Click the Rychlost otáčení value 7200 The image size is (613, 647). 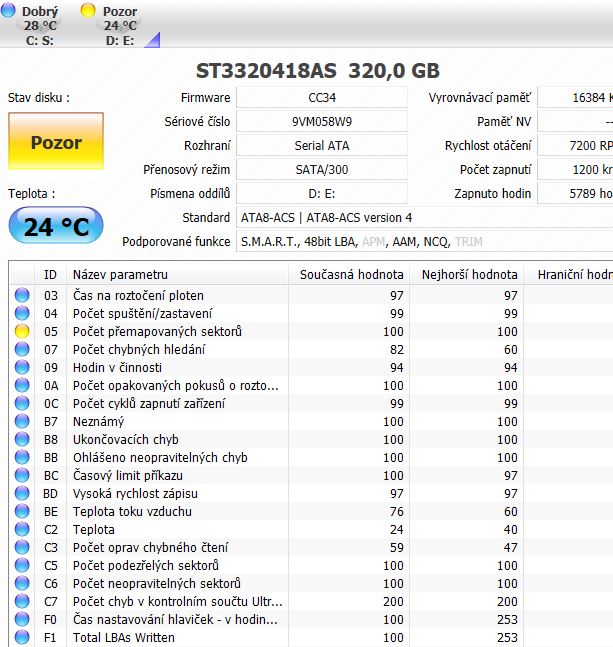tap(575, 146)
